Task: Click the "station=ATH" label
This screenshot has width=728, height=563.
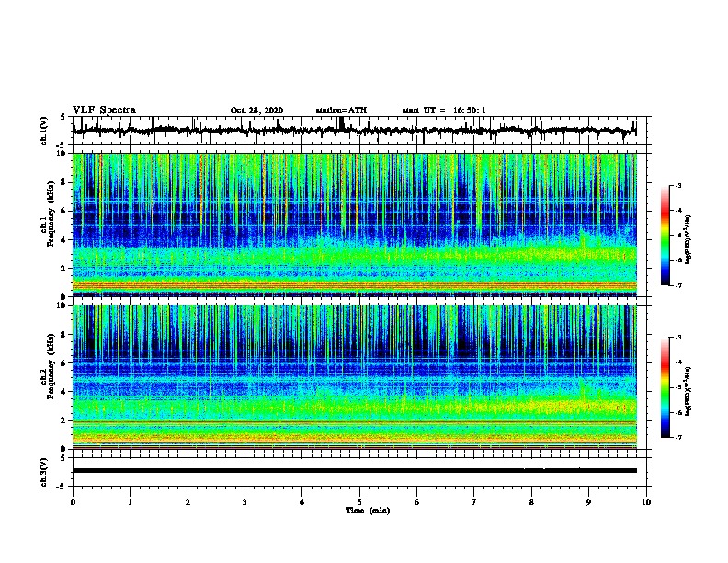Action: 341,110
